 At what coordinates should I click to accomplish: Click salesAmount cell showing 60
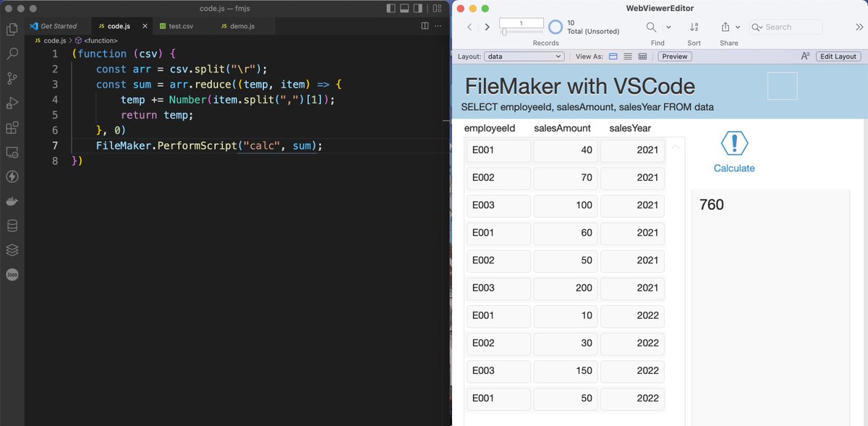[566, 233]
